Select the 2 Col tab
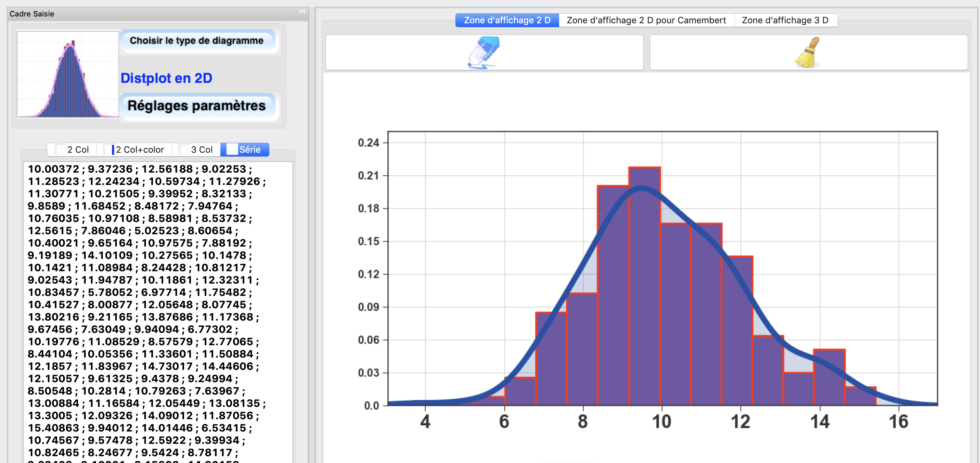The image size is (980, 463). 72,150
